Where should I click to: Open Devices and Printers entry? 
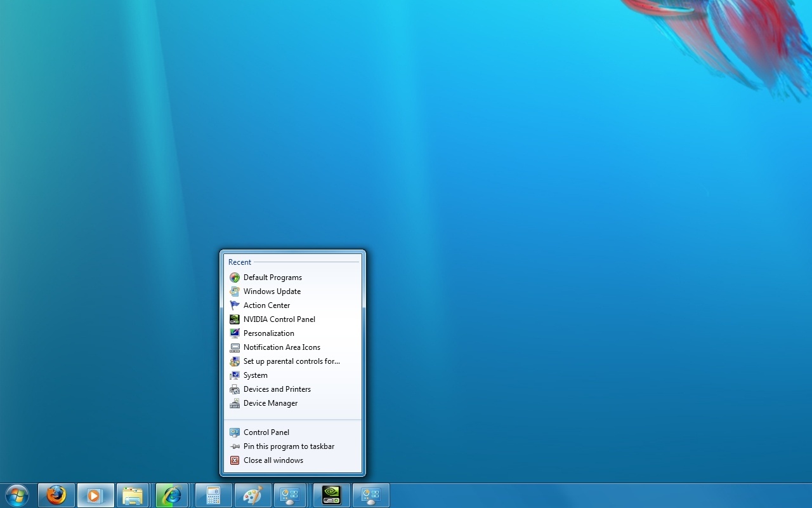(x=277, y=389)
